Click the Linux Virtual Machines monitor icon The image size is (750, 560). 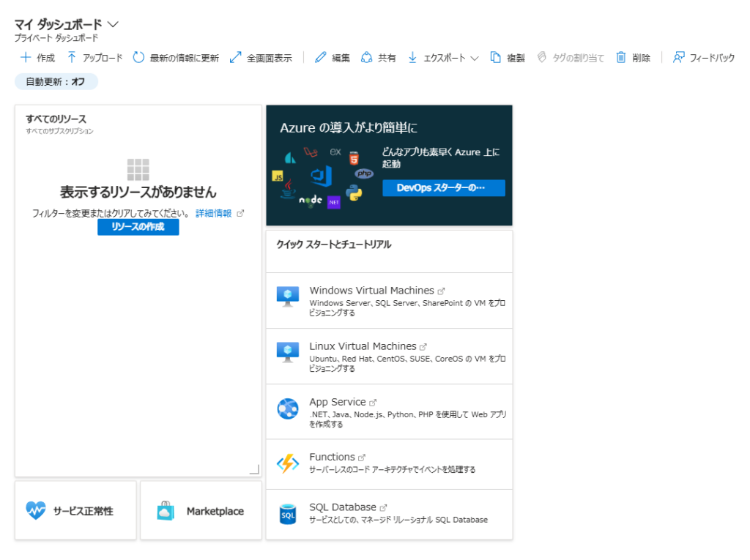287,352
